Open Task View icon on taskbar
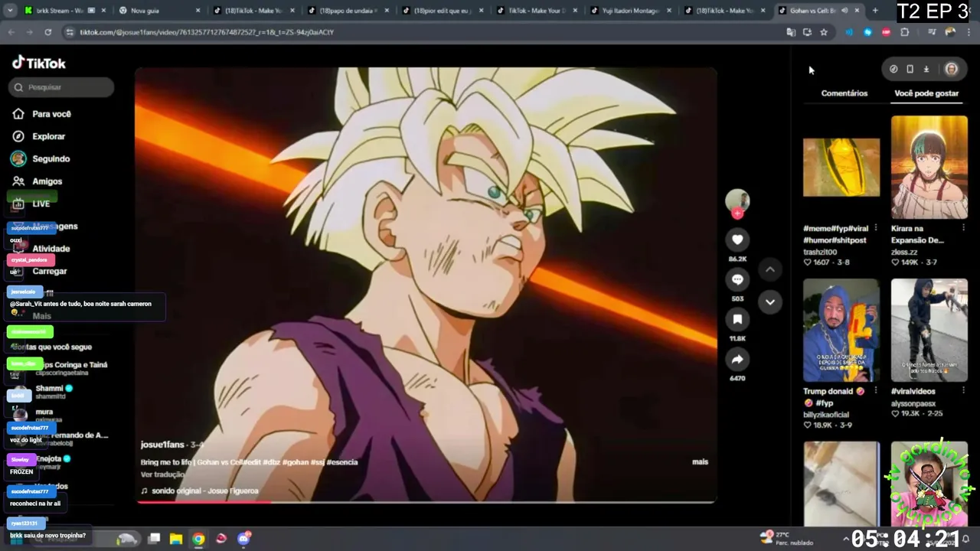Screen dimensions: 980x551 (154, 539)
